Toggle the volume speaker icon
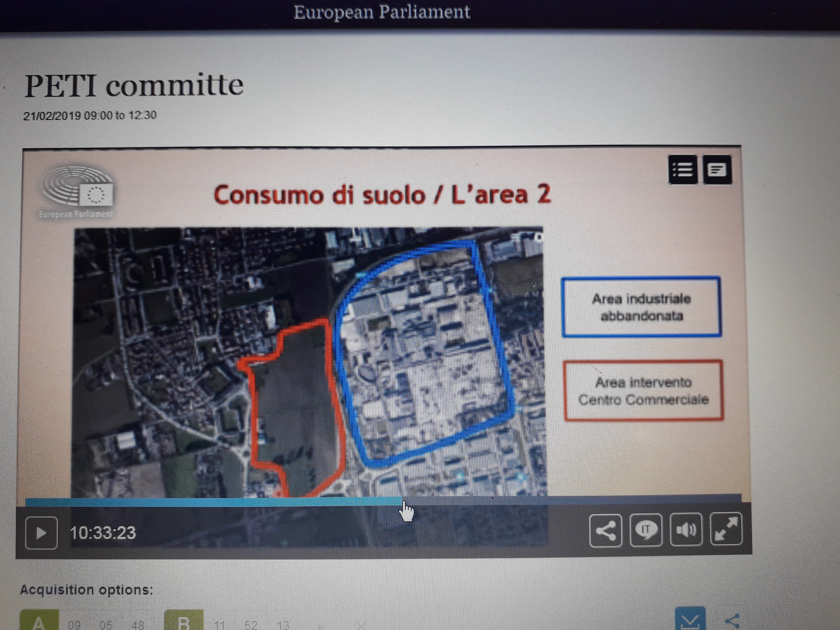The height and width of the screenshot is (630, 840). click(686, 529)
